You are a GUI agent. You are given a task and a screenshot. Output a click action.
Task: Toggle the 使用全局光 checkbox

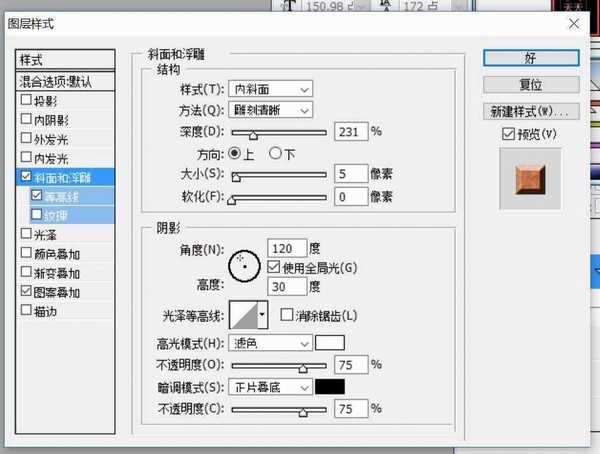point(274,267)
